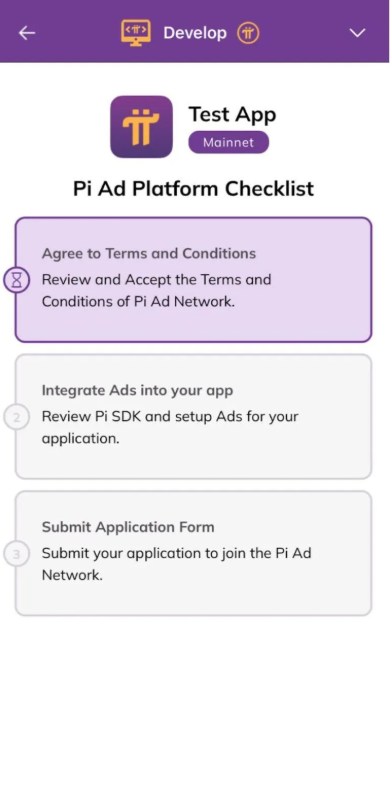
Task: Open the Test App Pi logo thumbnail
Action: pos(142,126)
